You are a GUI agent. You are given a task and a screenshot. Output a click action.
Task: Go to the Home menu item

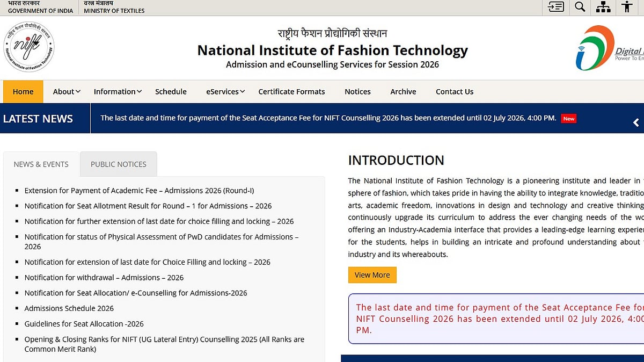coord(23,91)
